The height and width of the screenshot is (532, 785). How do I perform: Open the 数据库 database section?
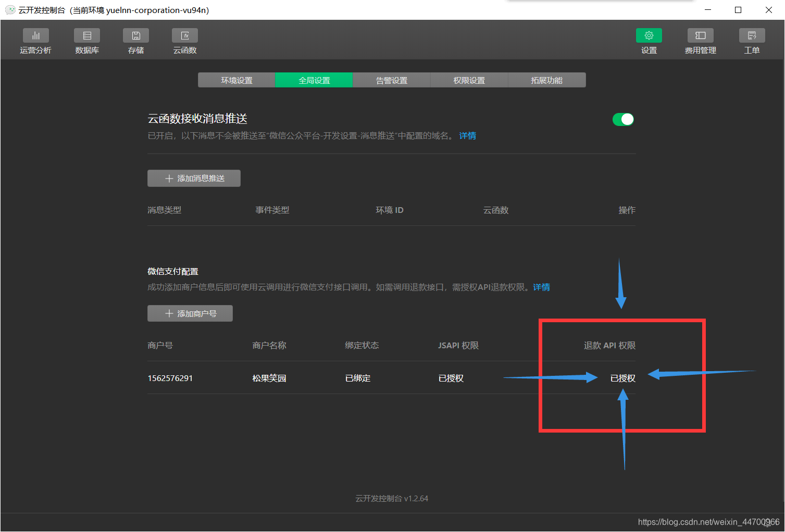tap(87, 41)
